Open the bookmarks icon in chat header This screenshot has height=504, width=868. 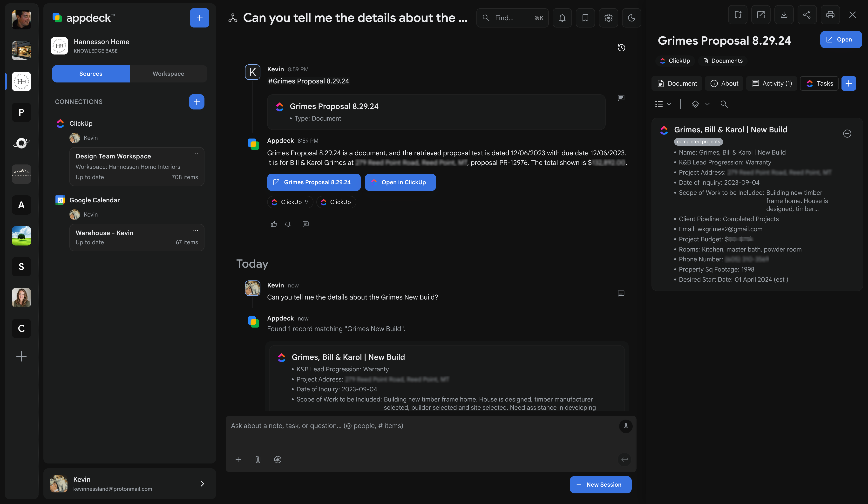pyautogui.click(x=585, y=18)
